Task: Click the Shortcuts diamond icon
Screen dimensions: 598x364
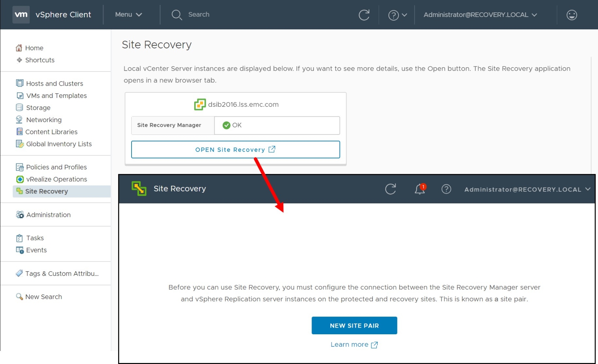Action: (x=19, y=60)
